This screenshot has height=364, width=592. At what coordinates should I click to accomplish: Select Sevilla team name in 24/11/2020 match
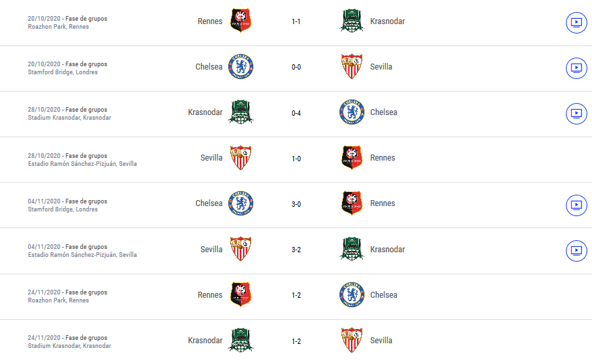(381, 340)
